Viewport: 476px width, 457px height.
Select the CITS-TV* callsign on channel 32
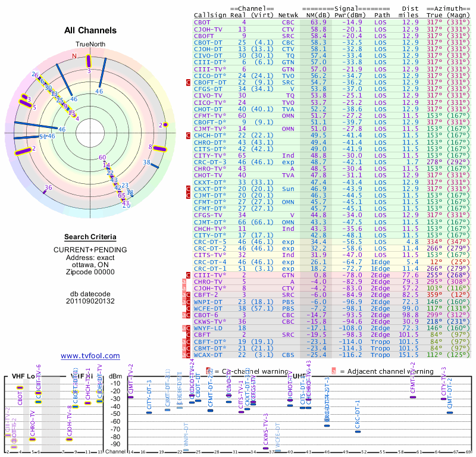pos(210,255)
